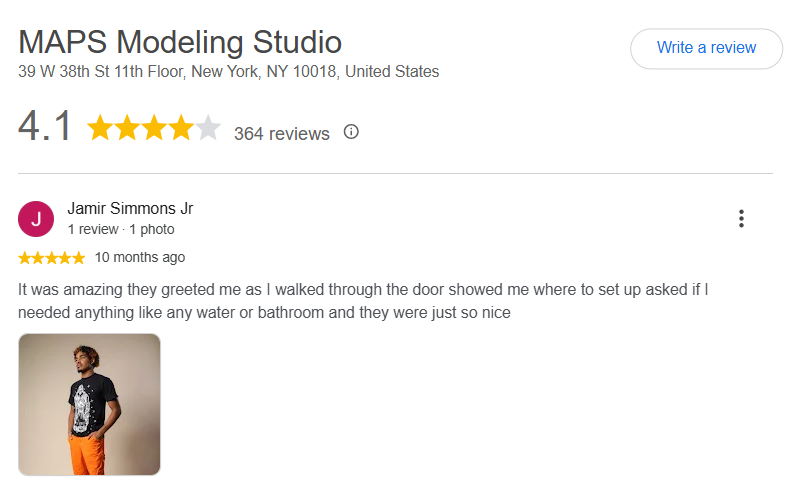This screenshot has width=789, height=485.
Task: Click the 364 reviews text
Action: (282, 134)
